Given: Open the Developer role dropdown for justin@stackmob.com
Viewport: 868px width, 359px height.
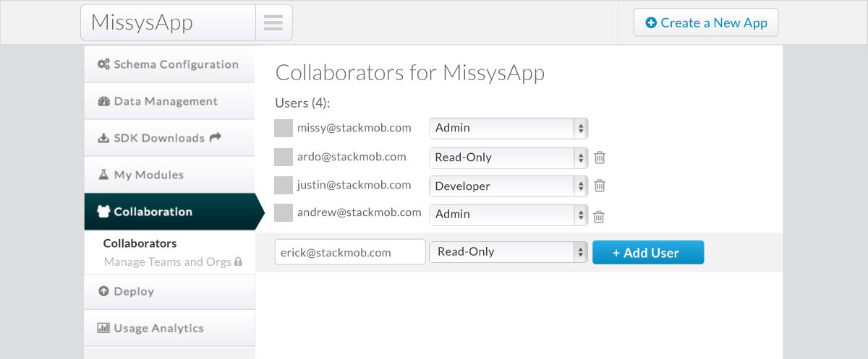Looking at the screenshot, I should [509, 186].
